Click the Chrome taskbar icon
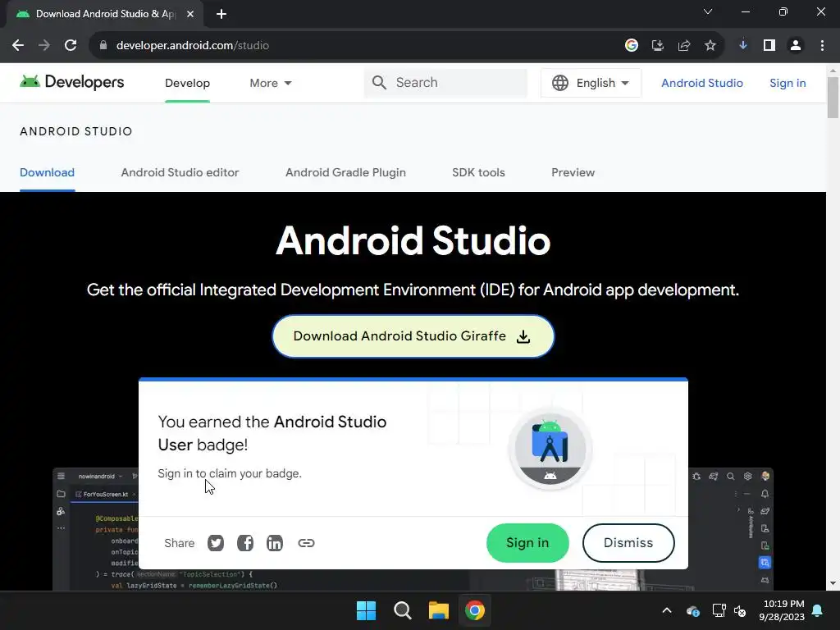Screen dimensions: 840x630 [x=475, y=610]
